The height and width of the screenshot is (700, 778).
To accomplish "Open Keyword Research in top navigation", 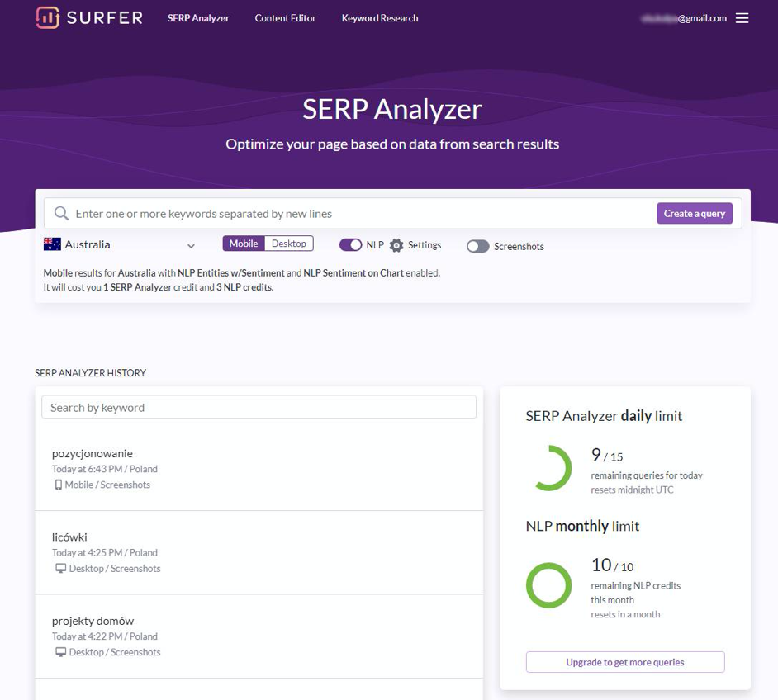I will tap(380, 18).
